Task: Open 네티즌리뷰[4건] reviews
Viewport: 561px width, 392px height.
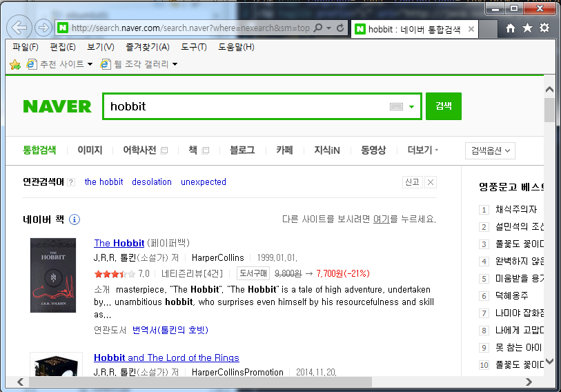Action: 192,274
